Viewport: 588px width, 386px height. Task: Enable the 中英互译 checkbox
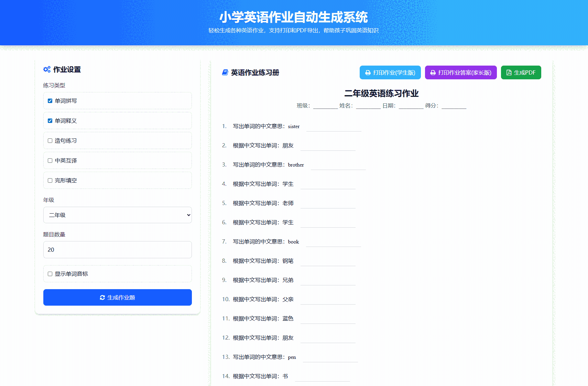[x=50, y=161]
